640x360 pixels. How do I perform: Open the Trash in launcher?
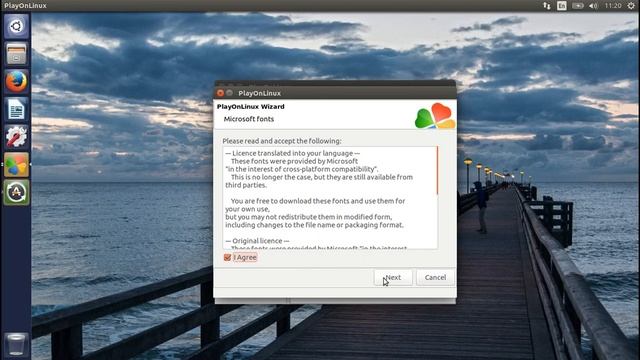(x=16, y=344)
